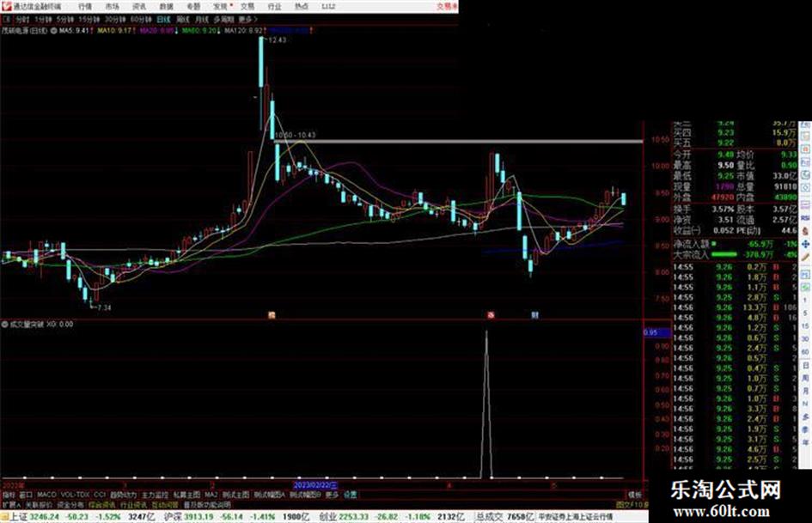Viewport: 812px width, 523px height.
Task: Click the 成交量突破 indicator settings icon
Action: pyautogui.click(x=4, y=324)
